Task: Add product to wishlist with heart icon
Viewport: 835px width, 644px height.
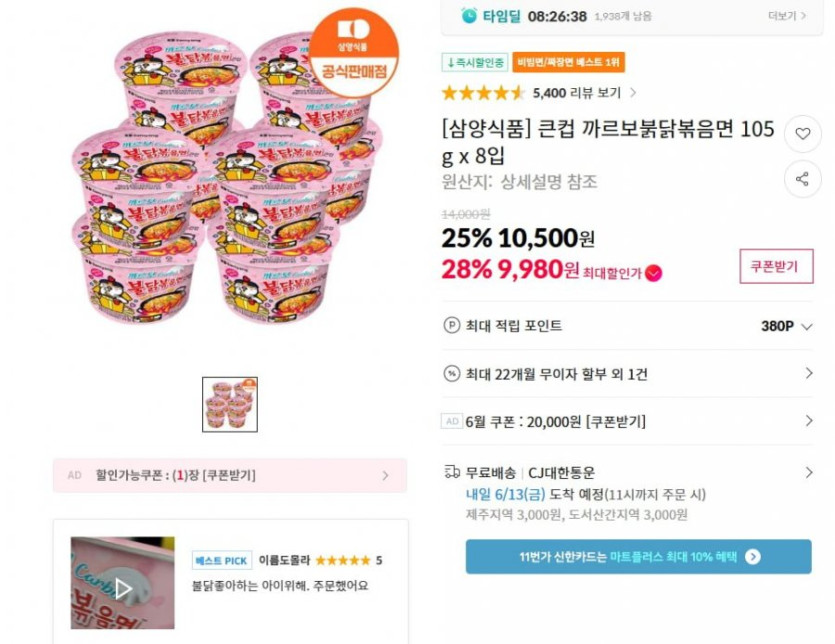Action: pos(802,134)
